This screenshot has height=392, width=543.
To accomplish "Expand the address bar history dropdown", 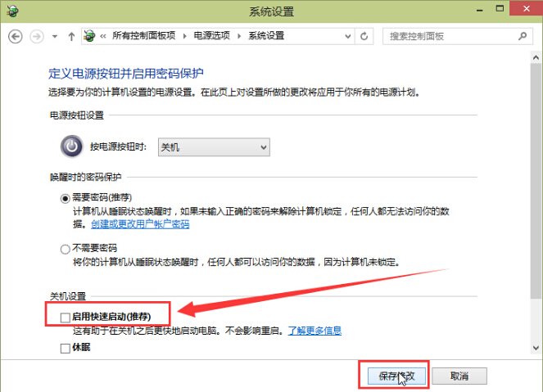I will 352,37.
